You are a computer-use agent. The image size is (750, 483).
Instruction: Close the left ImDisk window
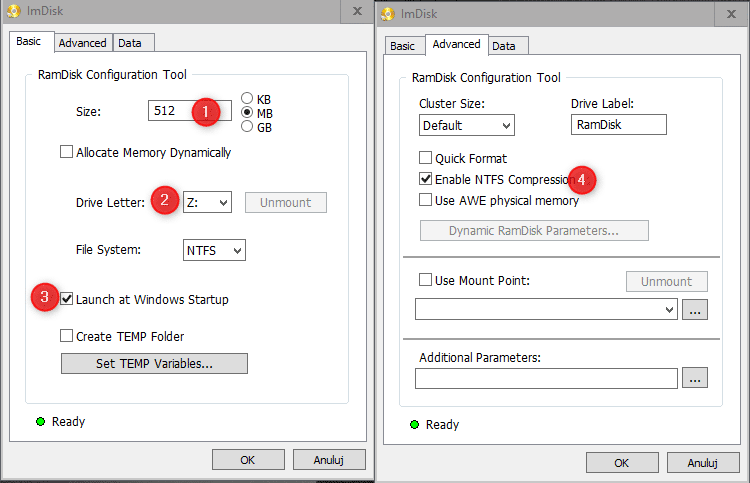point(357,11)
